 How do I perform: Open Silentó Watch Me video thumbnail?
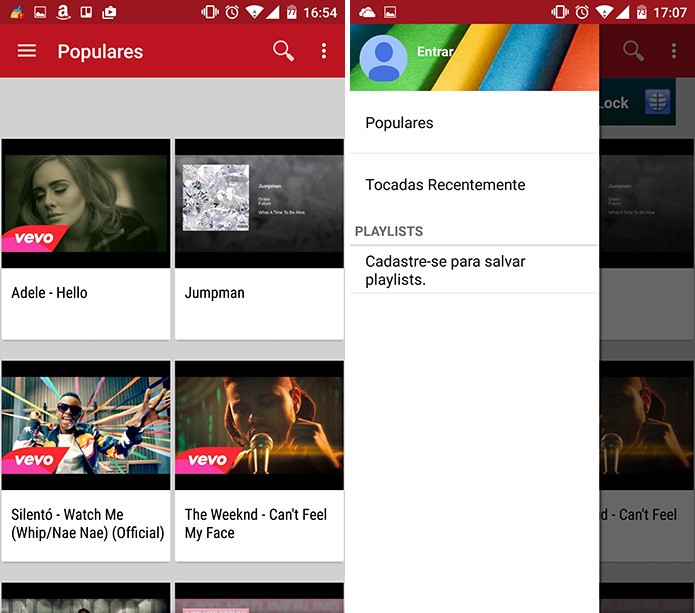(86, 425)
